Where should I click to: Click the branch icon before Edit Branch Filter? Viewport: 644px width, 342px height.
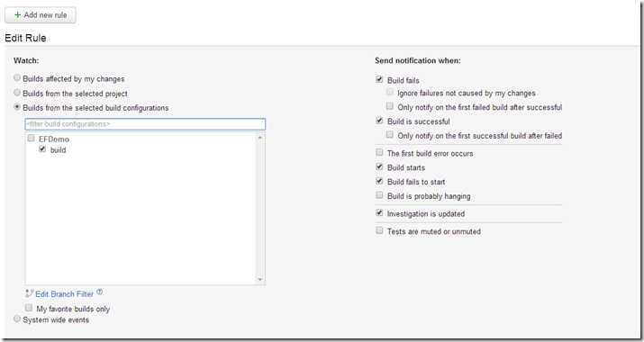[x=29, y=293]
